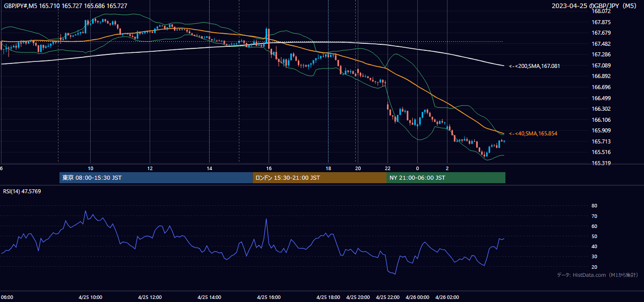Screen dimensions: 644x302
Task: Click the 4/25 12:00 time label
Action: [150, 297]
